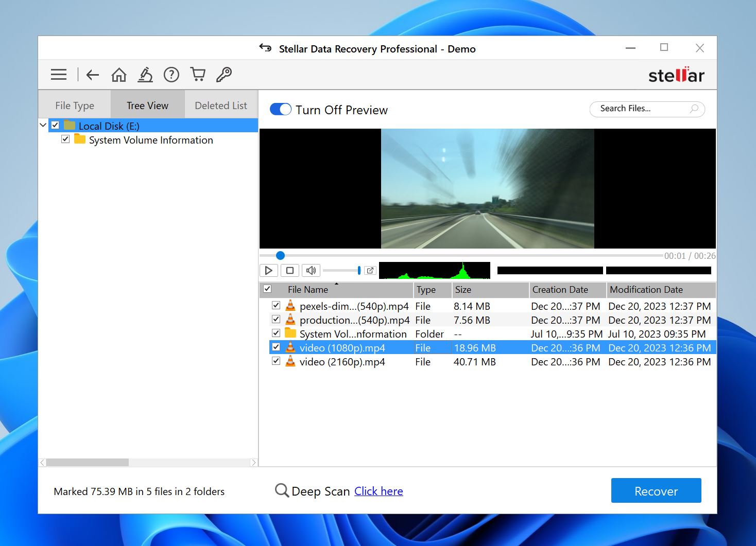Screen dimensions: 756x546
Task: Click the VLC icon of production...(540p).mp4
Action: coord(290,320)
